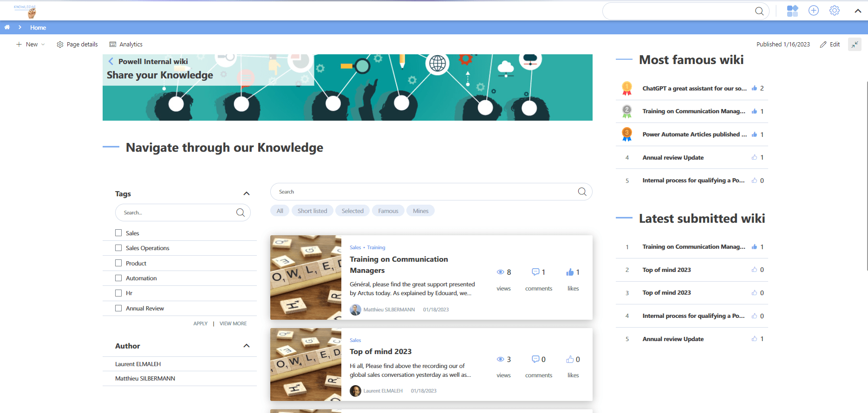868x413 pixels.
Task: Like Internal process wiki in Latest submitted list
Action: coord(754,316)
